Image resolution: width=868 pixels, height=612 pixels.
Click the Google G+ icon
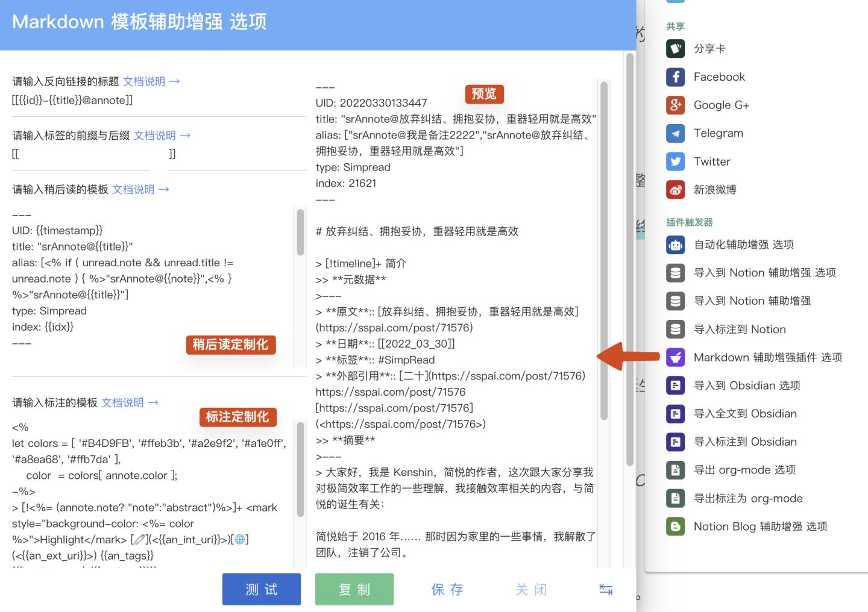(x=675, y=105)
